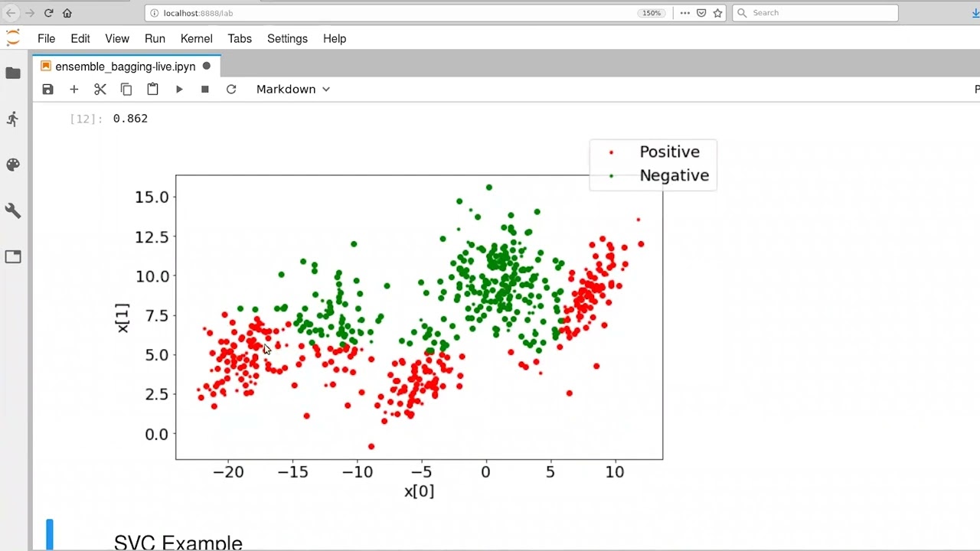980x551 pixels.
Task: Click the SVC Example heading
Action: (x=178, y=543)
